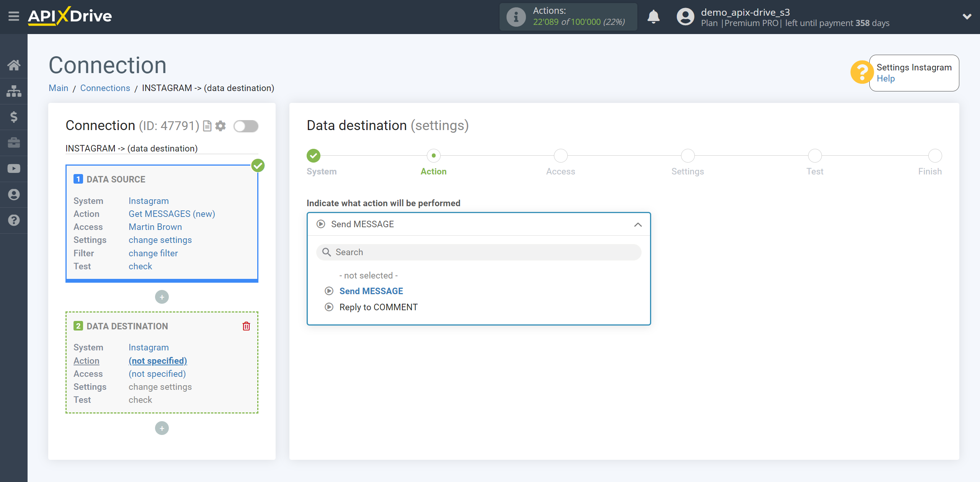Toggle the connection enable/disable switch
The image size is (980, 482).
coord(246,126)
